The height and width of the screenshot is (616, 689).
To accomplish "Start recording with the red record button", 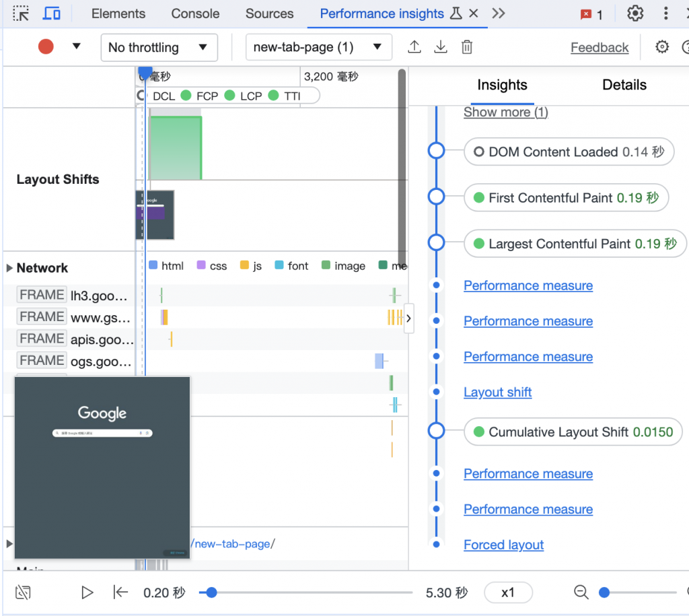I will click(46, 46).
